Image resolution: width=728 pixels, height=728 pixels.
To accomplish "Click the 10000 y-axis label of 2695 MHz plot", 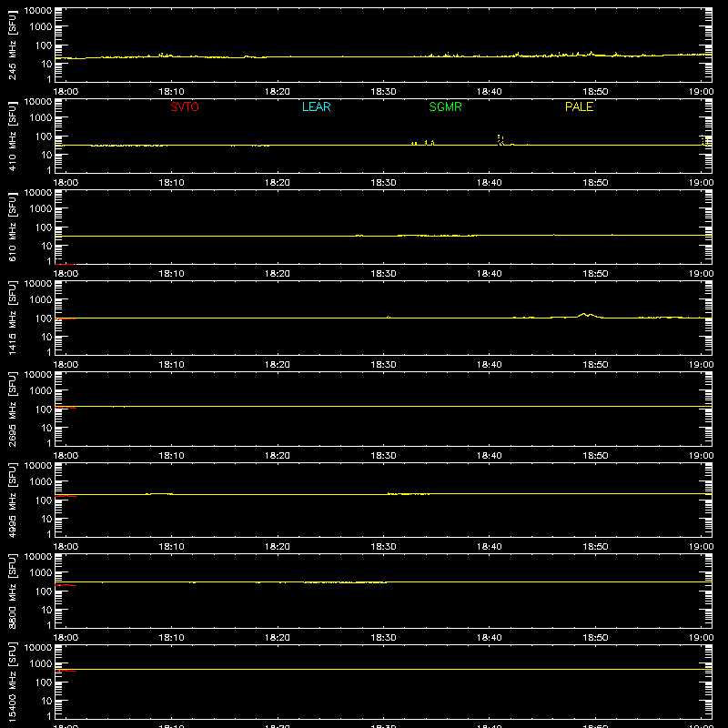I will [x=38, y=375].
